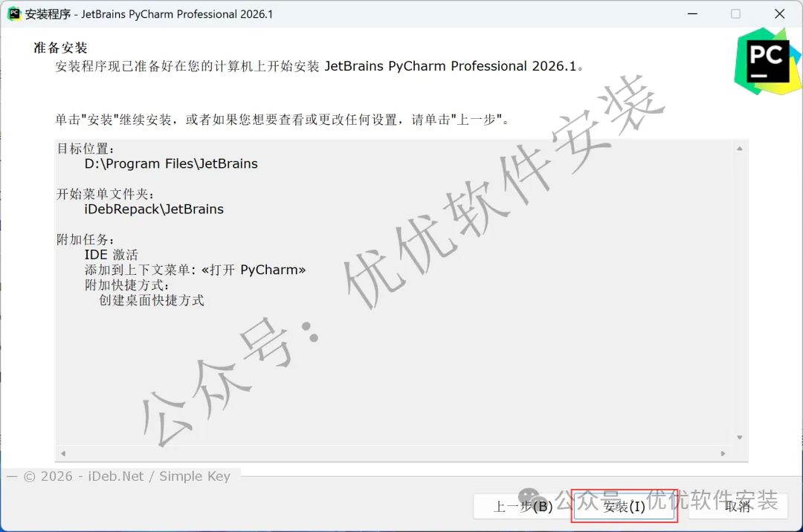
Task: Click 添加到上下文菜单: «打开 PyCharm» line
Action: tap(195, 270)
